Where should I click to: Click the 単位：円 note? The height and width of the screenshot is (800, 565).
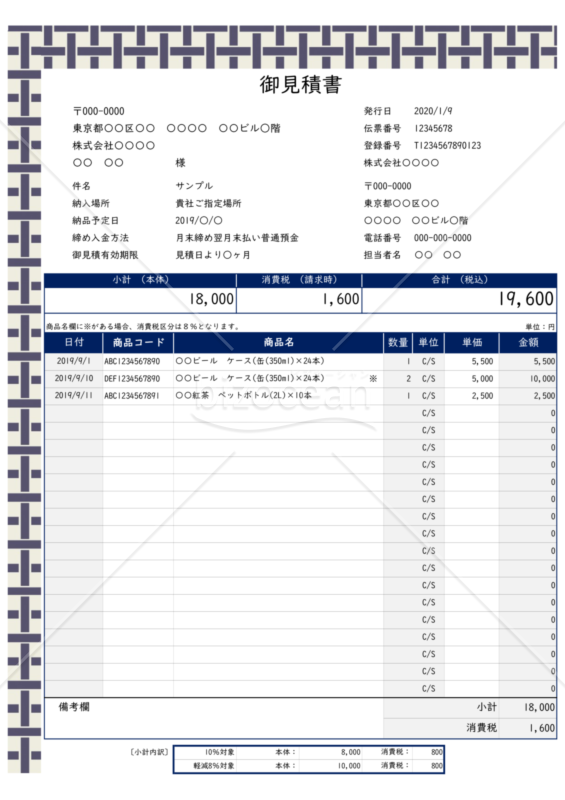coord(540,327)
